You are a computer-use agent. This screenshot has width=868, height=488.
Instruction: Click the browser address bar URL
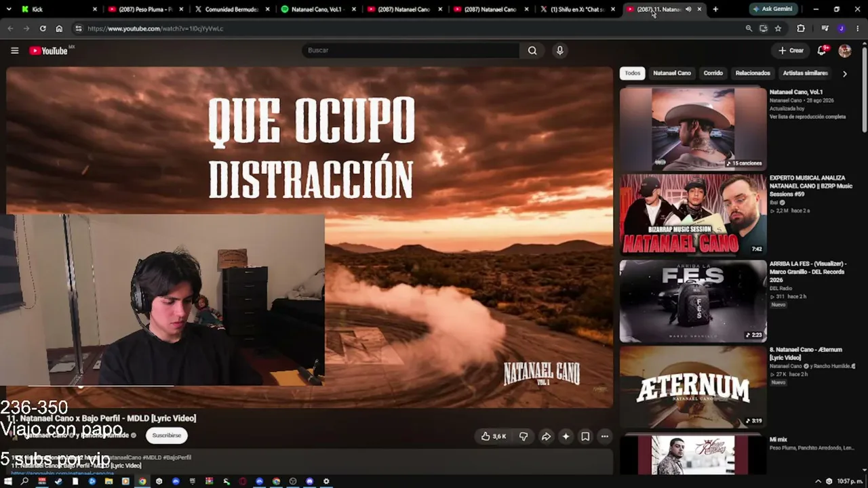point(155,28)
